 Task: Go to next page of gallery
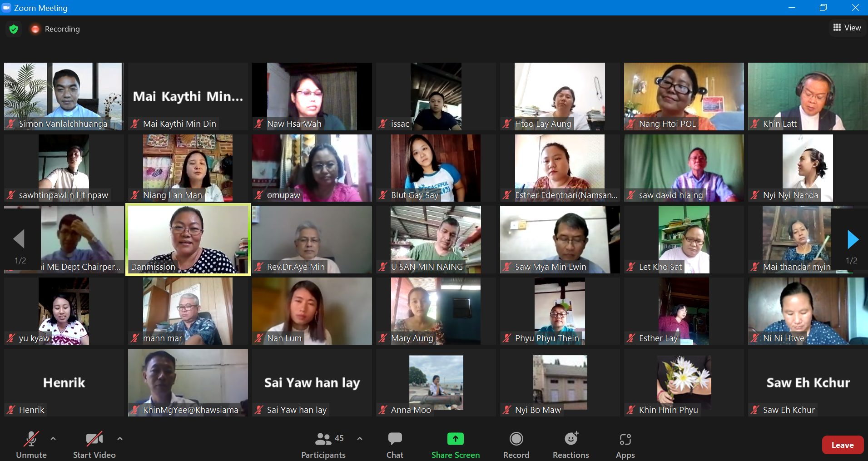[853, 239]
